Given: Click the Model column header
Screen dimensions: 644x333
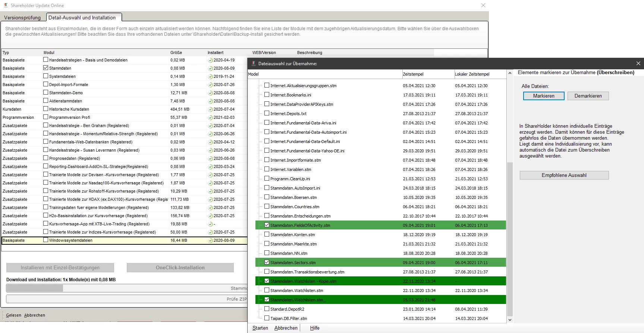Looking at the screenshot, I should click(325, 74).
